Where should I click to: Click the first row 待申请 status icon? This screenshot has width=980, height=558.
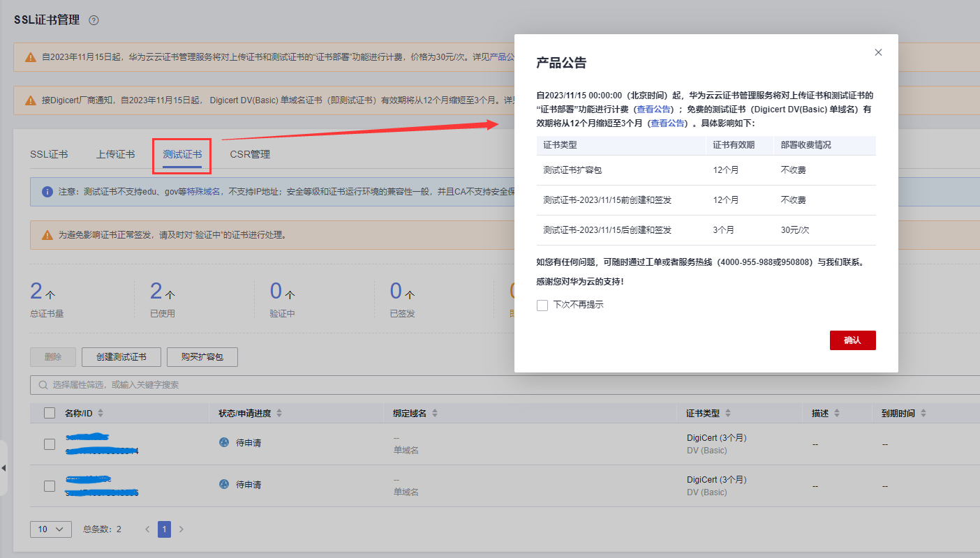tap(224, 443)
